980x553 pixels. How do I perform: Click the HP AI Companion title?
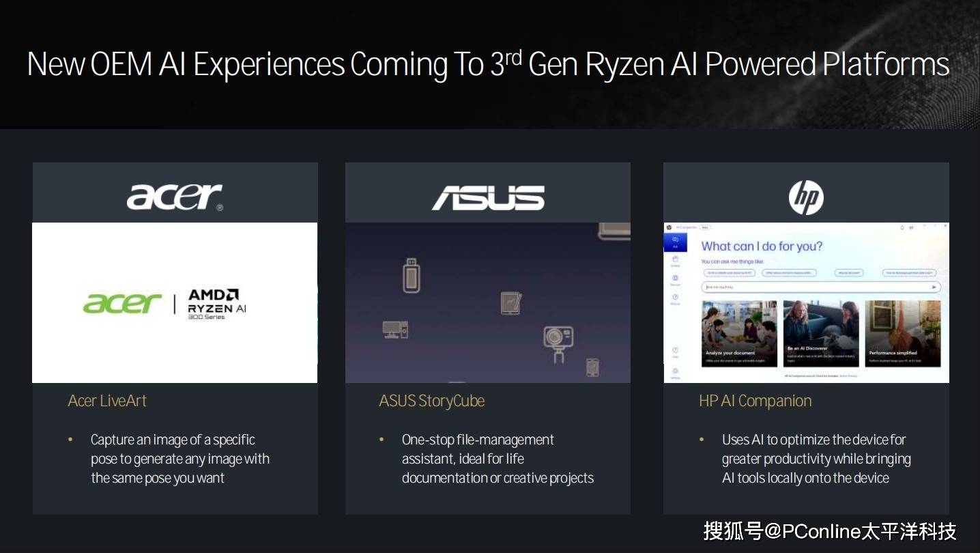point(755,401)
